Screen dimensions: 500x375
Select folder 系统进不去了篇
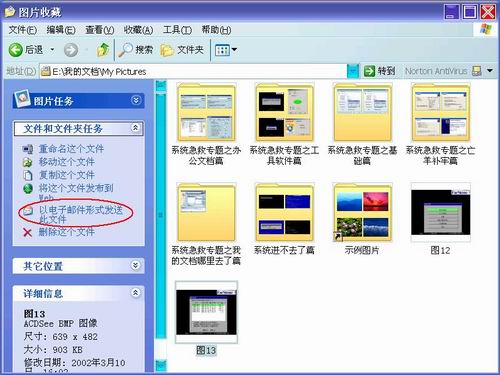coord(284,219)
